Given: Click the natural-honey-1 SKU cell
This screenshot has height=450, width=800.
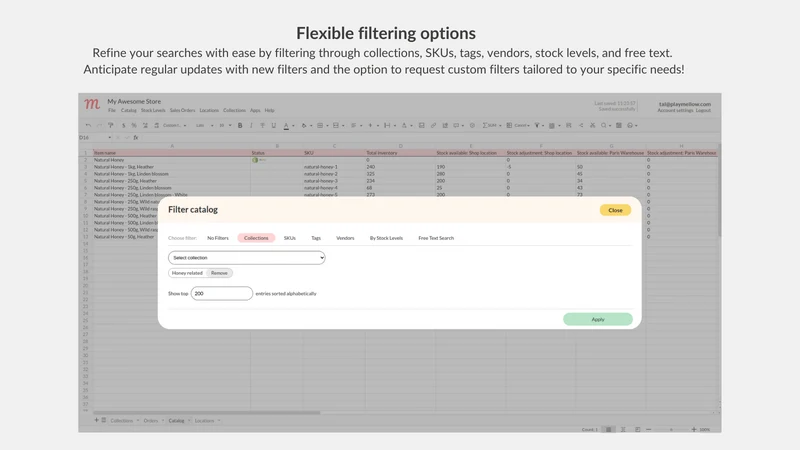Looking at the screenshot, I should coord(334,167).
